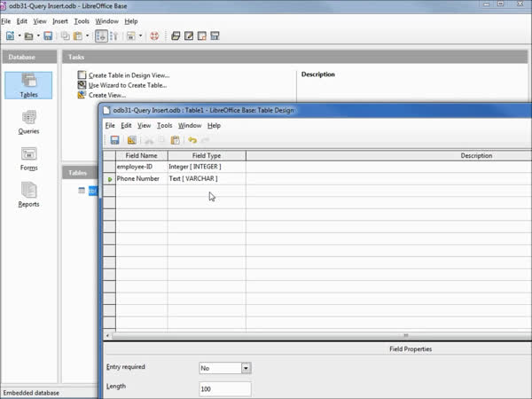Open Tools menu in main Base window
532x399 pixels.
click(82, 21)
